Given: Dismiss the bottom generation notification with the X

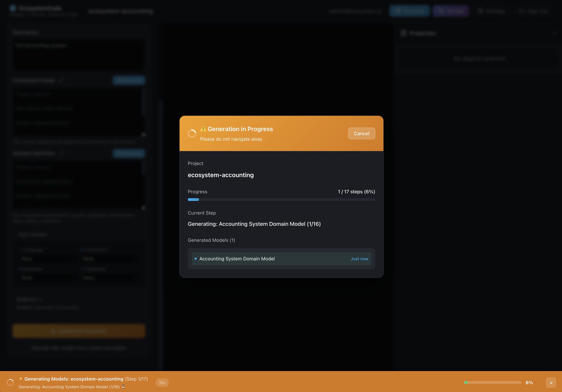Looking at the screenshot, I should tap(551, 383).
